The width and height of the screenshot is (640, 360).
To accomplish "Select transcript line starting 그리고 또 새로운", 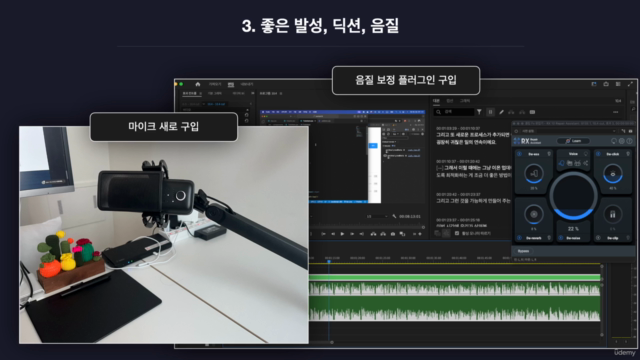I will (x=473, y=135).
